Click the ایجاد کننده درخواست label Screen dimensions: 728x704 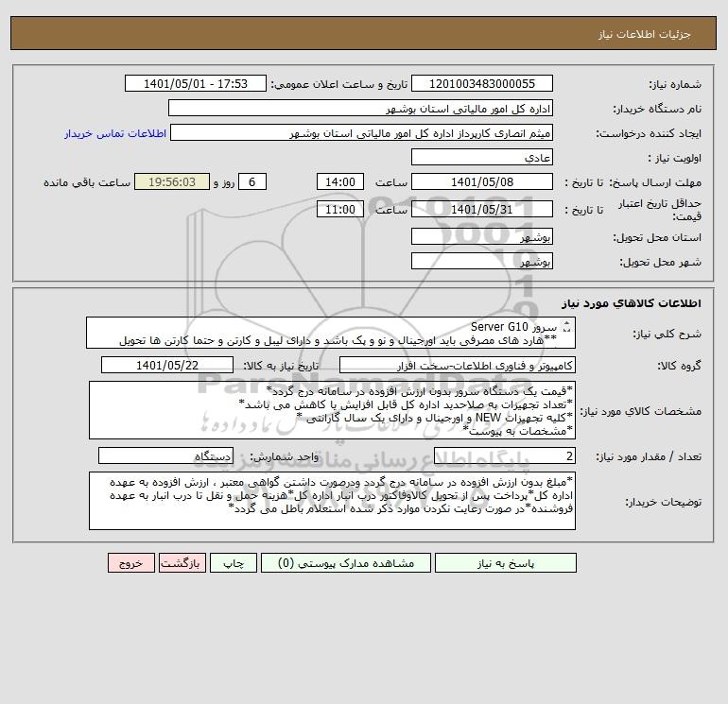(650, 133)
